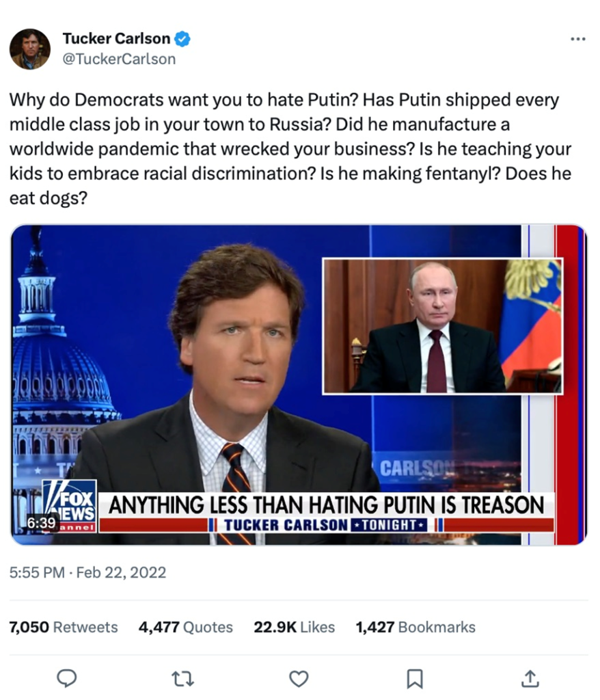
Task: View the 4,477 Quotes list
Action: [x=186, y=628]
